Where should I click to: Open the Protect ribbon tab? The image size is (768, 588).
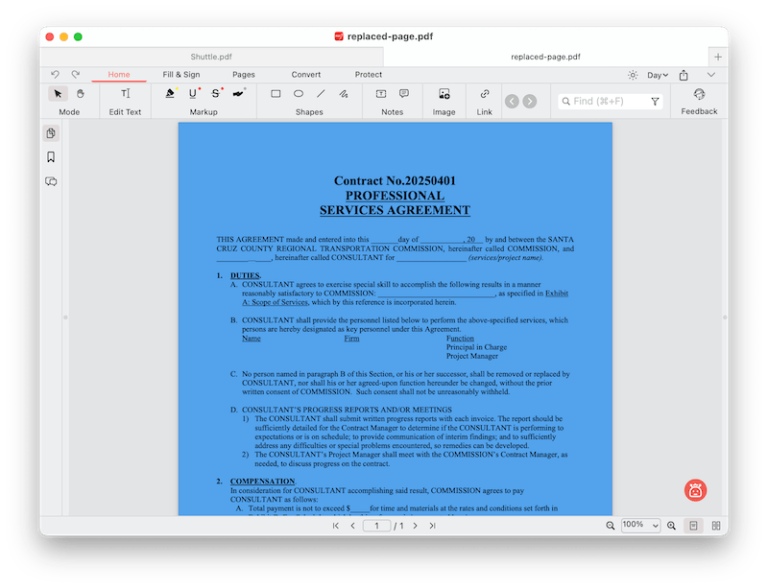[x=368, y=74]
